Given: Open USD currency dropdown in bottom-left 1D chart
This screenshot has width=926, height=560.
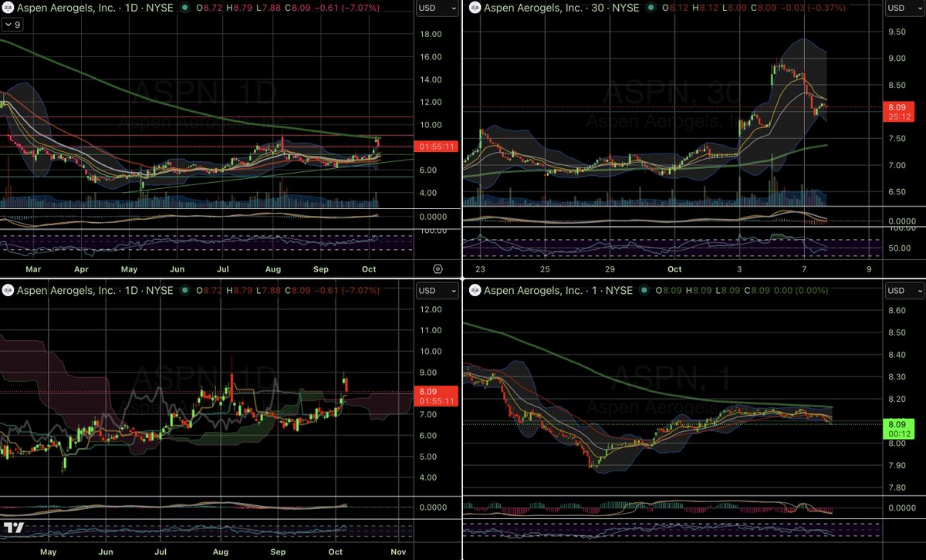Looking at the screenshot, I should click(x=437, y=291).
